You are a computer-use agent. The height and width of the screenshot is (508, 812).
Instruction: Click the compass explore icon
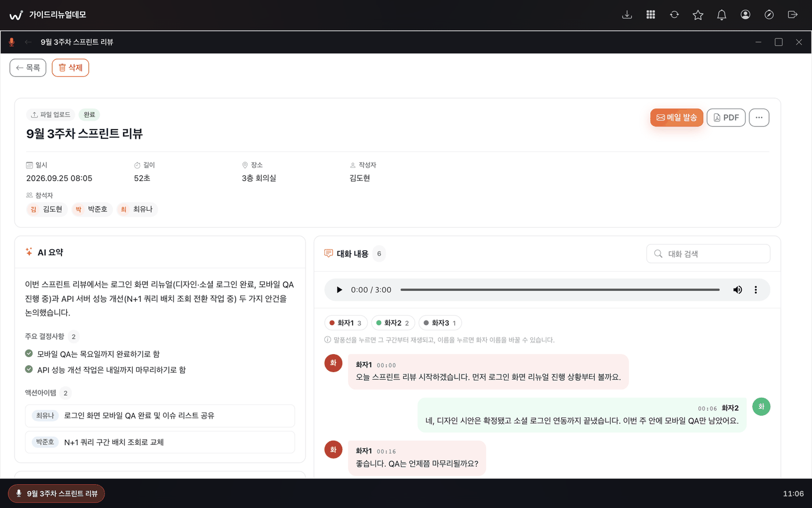769,15
